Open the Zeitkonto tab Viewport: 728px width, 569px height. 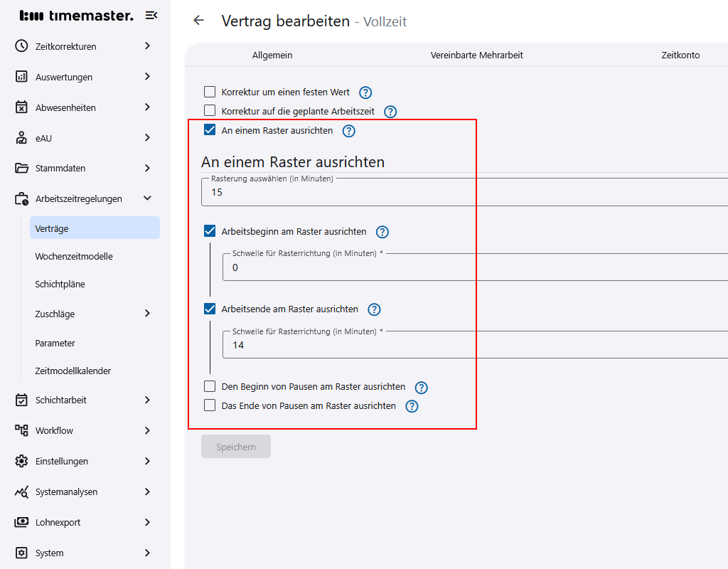[680, 55]
